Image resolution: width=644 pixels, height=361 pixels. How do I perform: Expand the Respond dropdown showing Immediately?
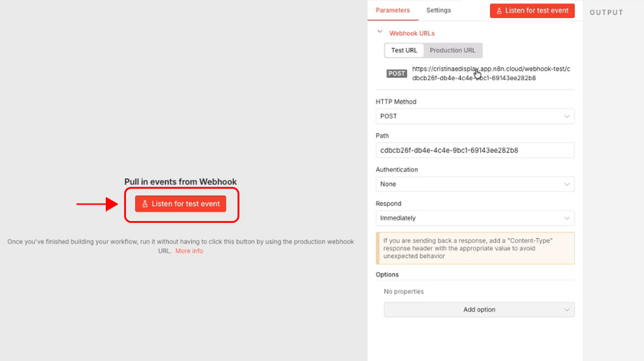pyautogui.click(x=474, y=218)
